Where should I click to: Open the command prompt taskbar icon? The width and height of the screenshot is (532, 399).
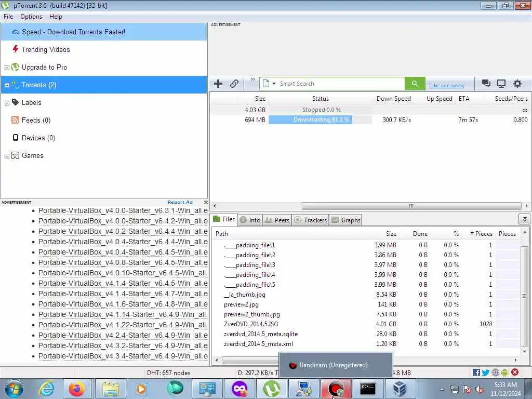pos(368,389)
